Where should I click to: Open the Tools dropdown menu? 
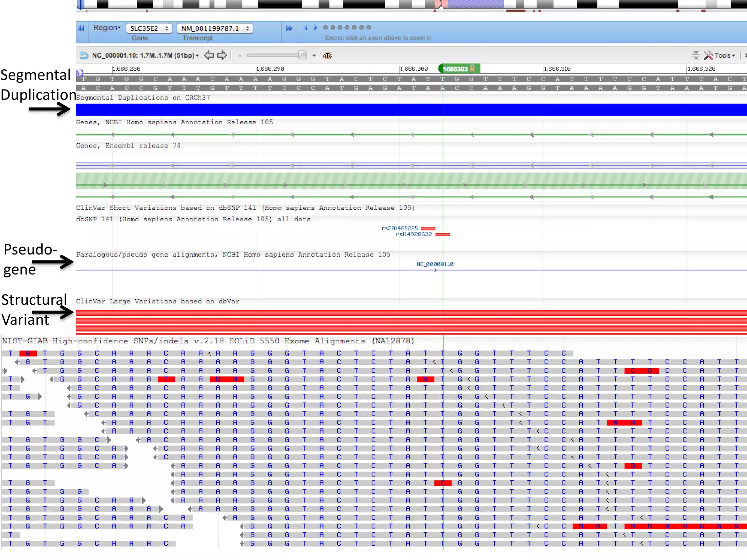click(x=725, y=55)
